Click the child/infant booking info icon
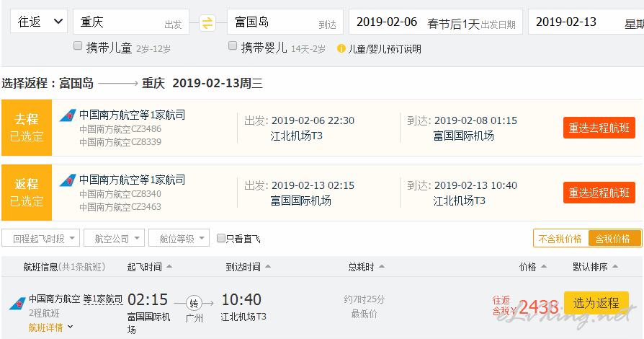Viewport: 644px width, 339px height. pos(341,48)
